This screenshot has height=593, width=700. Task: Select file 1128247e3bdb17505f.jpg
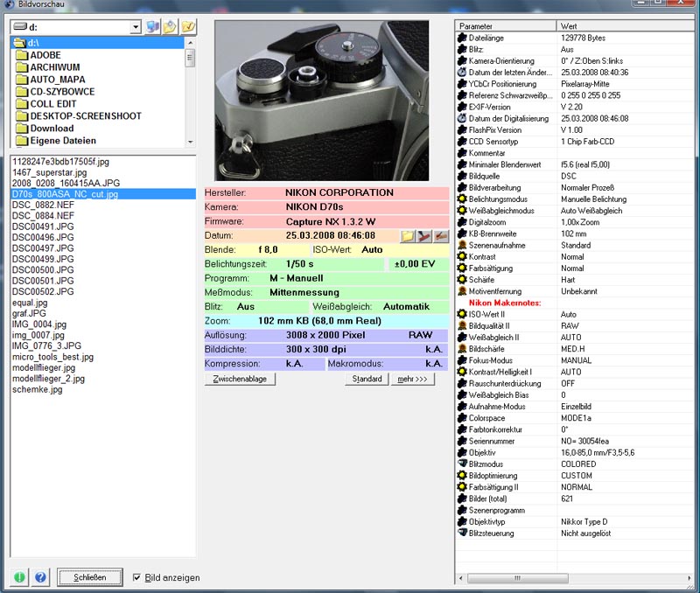click(60, 162)
